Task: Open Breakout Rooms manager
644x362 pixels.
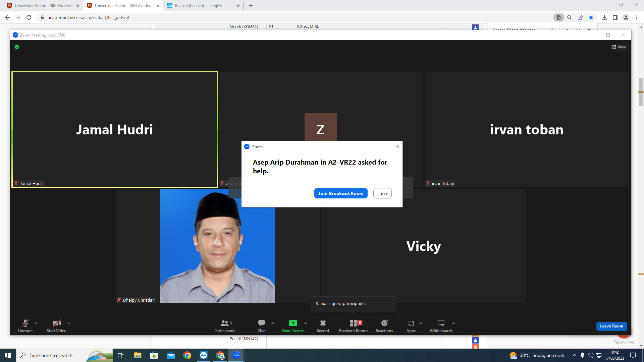Action: (x=354, y=326)
